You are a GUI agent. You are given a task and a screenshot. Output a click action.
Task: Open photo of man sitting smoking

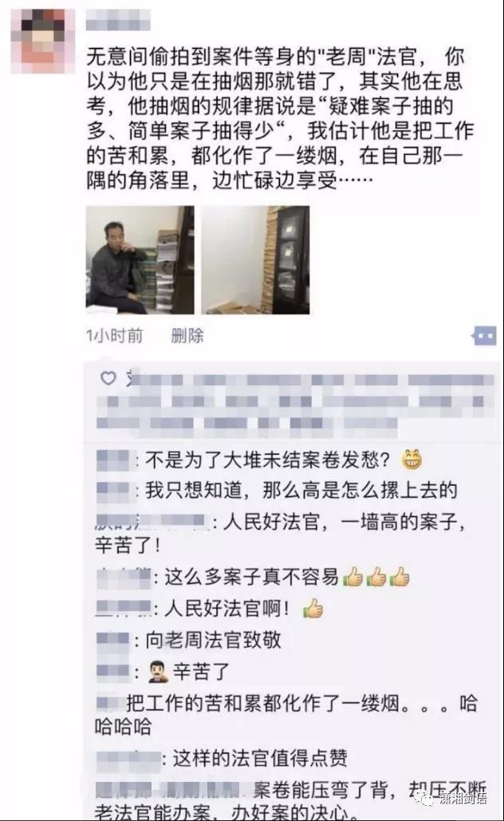tap(140, 260)
